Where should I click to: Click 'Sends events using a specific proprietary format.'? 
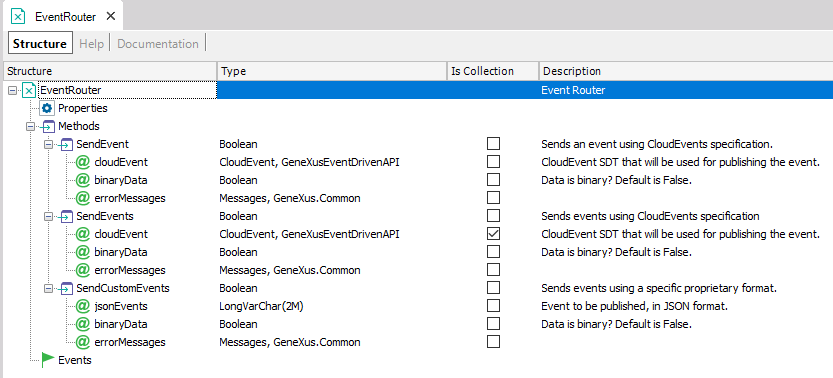tap(659, 289)
